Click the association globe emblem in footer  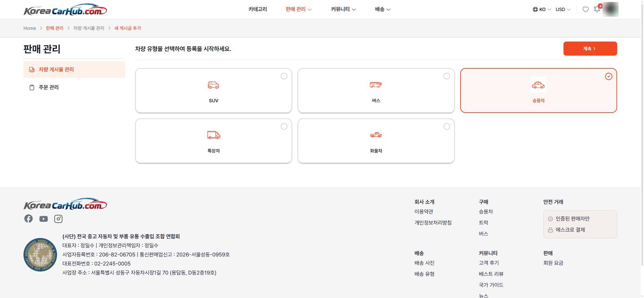pos(40,255)
